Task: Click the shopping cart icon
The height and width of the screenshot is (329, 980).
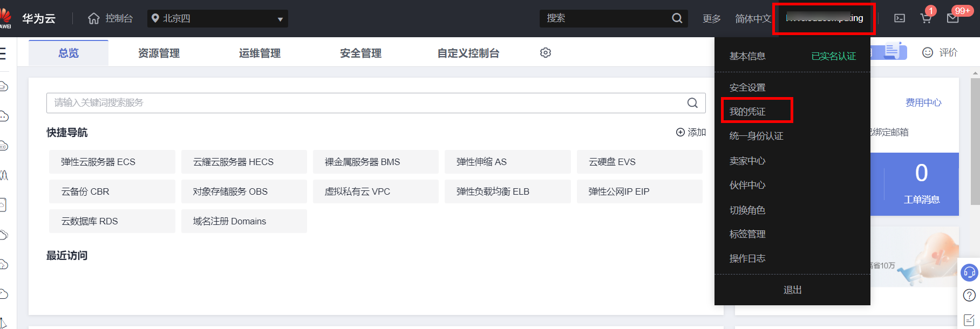Action: [926, 18]
